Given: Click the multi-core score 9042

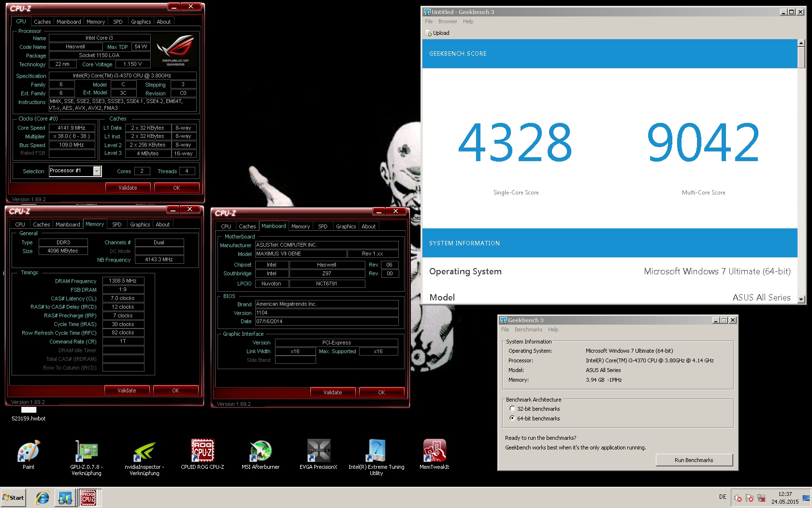Looking at the screenshot, I should coord(703,142).
